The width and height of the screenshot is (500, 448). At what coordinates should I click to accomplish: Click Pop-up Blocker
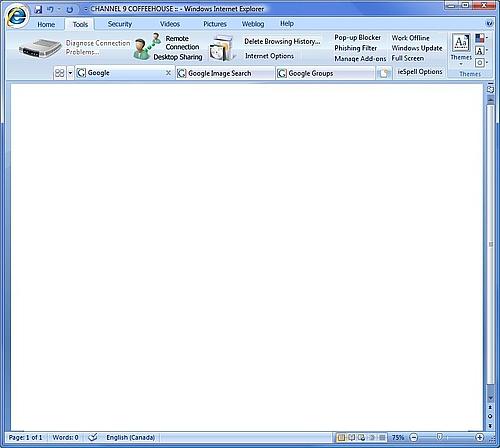point(357,38)
